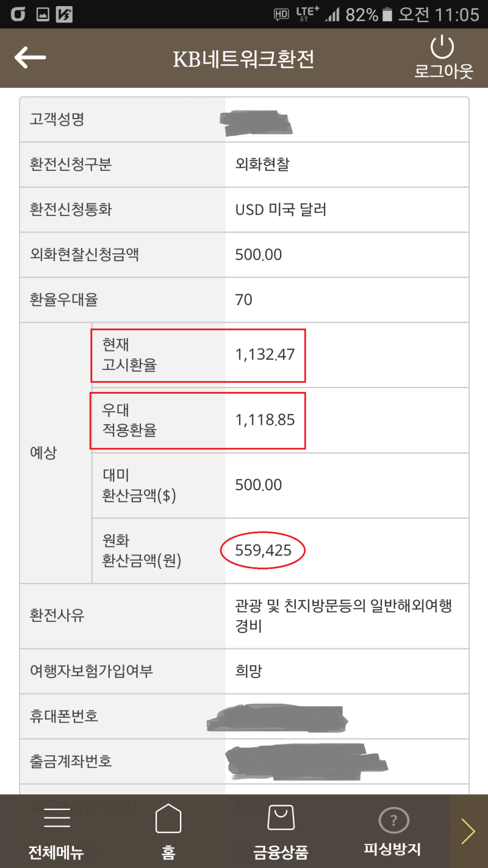Tap the KB네트워크환전 title text

tap(243, 58)
